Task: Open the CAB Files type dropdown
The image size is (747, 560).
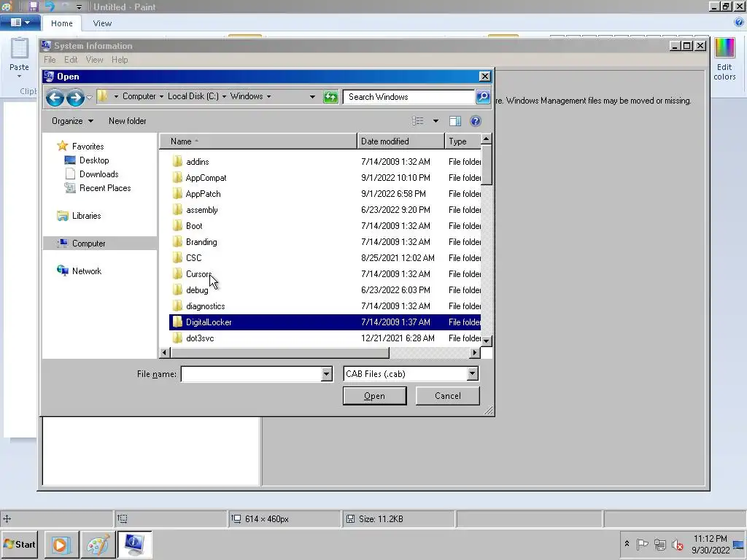Action: pyautogui.click(x=472, y=374)
